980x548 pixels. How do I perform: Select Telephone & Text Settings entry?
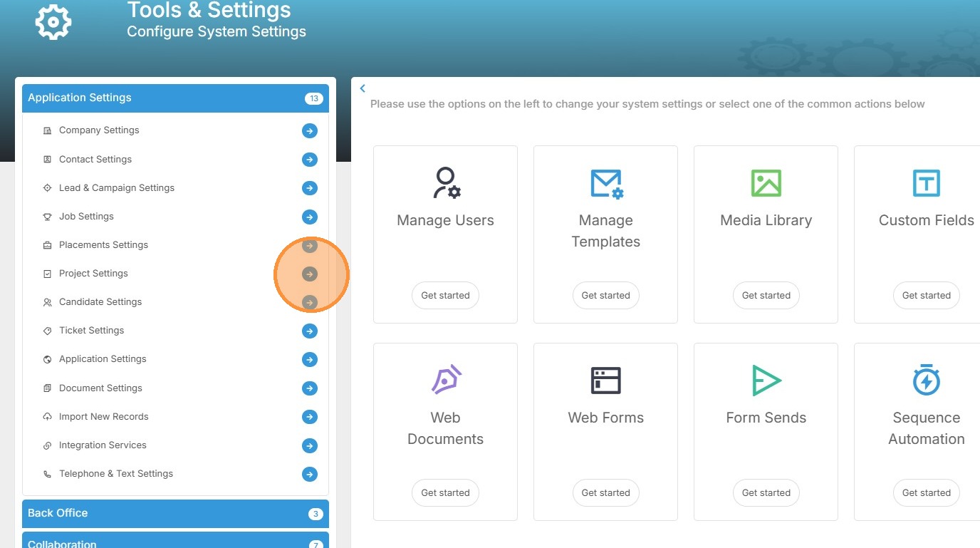tap(116, 474)
